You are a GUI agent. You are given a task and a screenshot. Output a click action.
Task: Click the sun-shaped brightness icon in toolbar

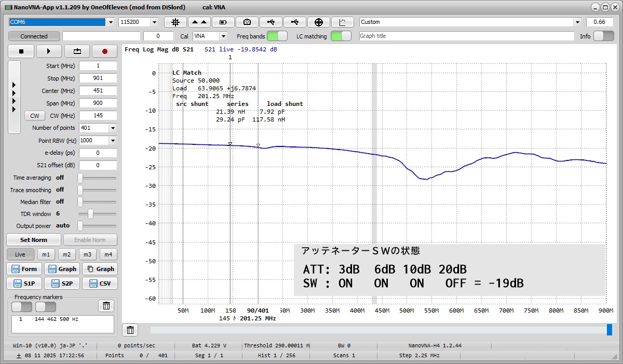click(x=175, y=22)
